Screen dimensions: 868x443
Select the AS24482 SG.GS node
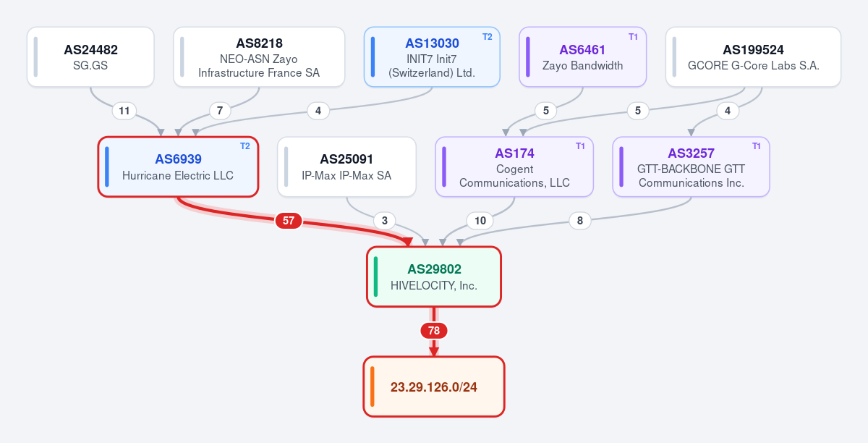(90, 57)
